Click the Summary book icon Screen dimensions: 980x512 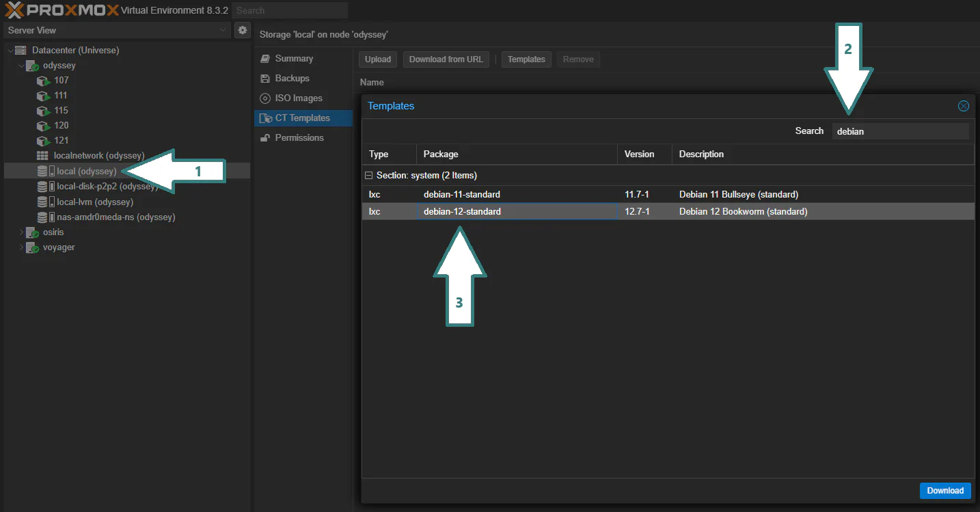(x=265, y=59)
